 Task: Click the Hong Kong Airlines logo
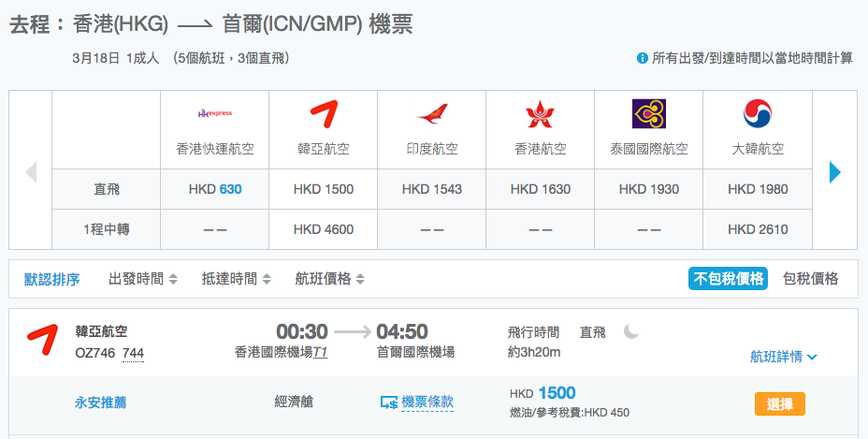(541, 114)
